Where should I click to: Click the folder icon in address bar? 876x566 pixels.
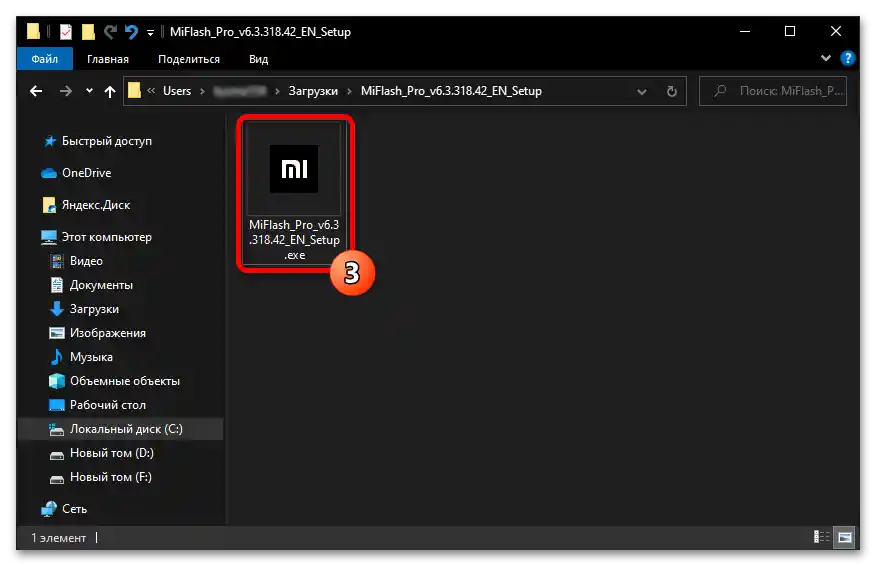point(134,91)
